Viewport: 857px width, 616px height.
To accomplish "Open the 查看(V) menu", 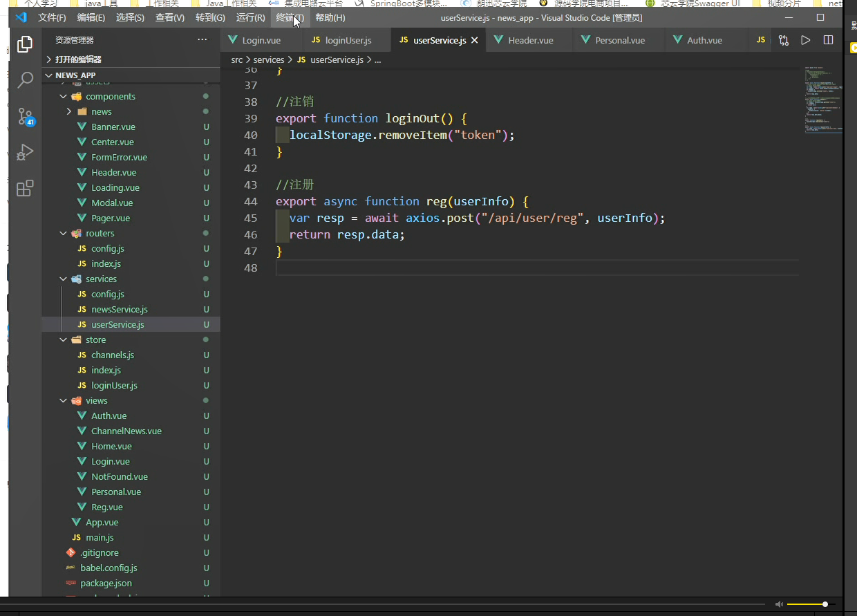I will tap(170, 17).
